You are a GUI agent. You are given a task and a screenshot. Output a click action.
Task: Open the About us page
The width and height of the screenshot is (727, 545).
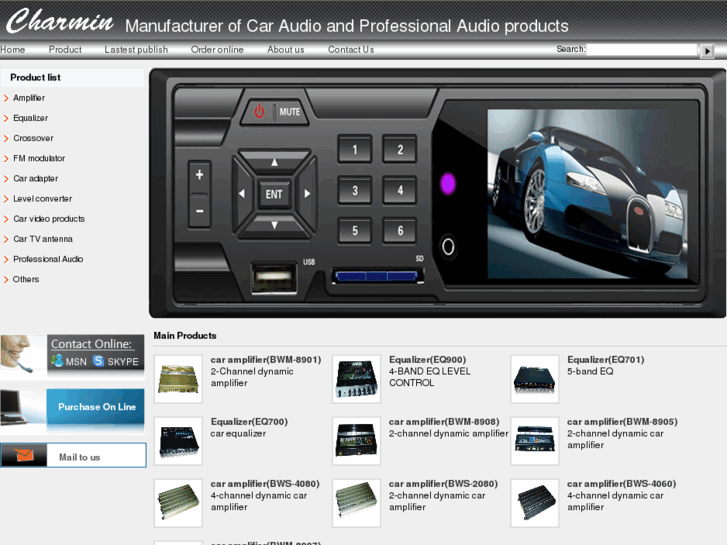click(286, 50)
